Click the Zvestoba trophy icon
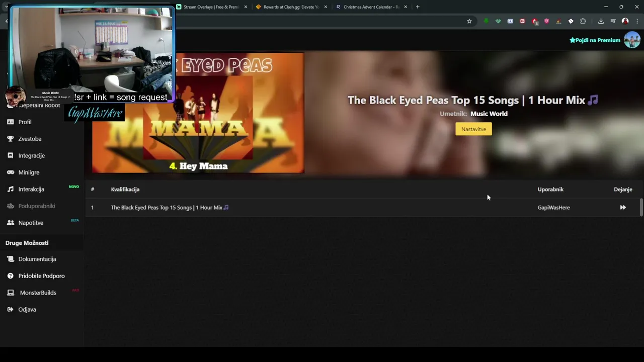 click(x=10, y=139)
